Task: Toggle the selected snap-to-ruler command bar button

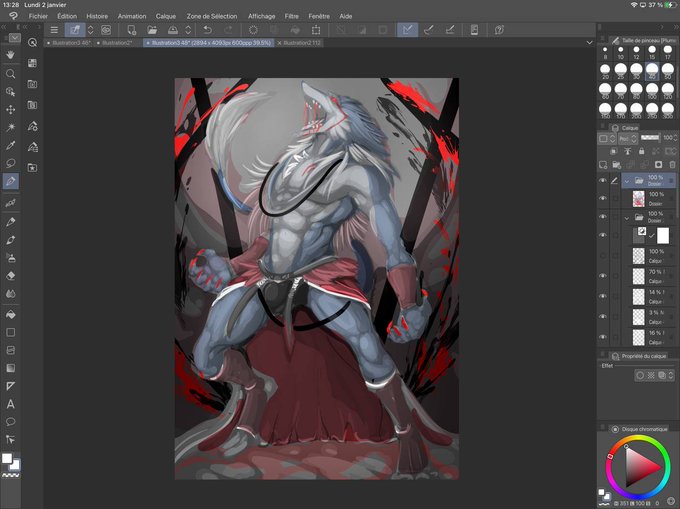Action: click(x=407, y=30)
